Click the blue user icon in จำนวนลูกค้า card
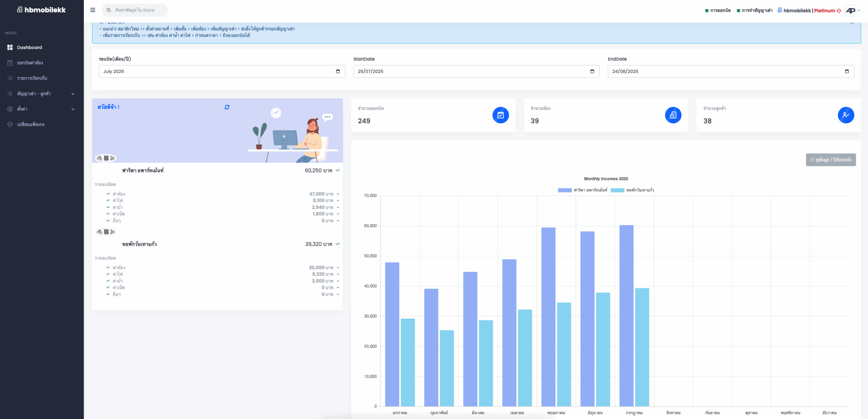Screen dimensions: 868x419 tap(845, 115)
